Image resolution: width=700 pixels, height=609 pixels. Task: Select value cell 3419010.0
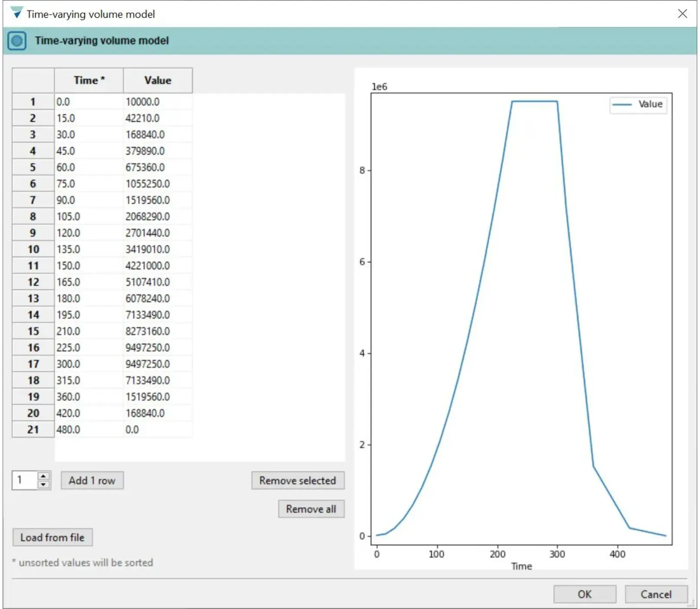(x=158, y=249)
